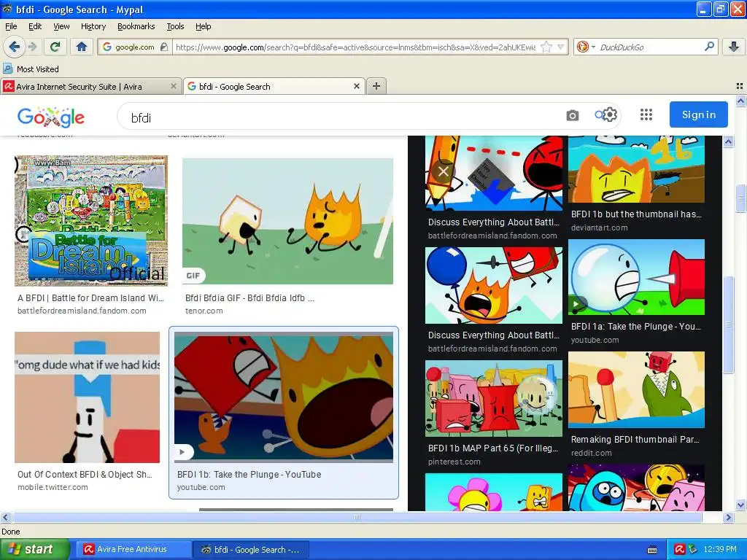The width and height of the screenshot is (747, 560).
Task: Click the deviantart.com source in preview panel
Action: click(x=600, y=227)
